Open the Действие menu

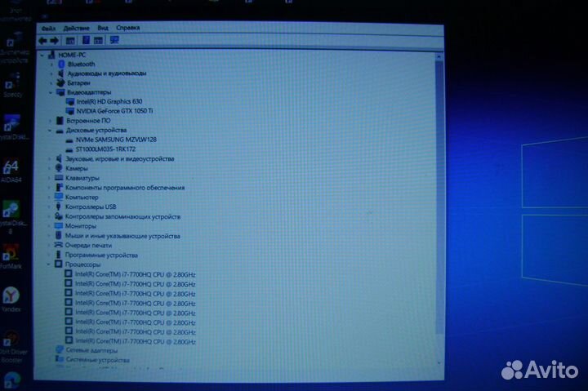(76, 28)
